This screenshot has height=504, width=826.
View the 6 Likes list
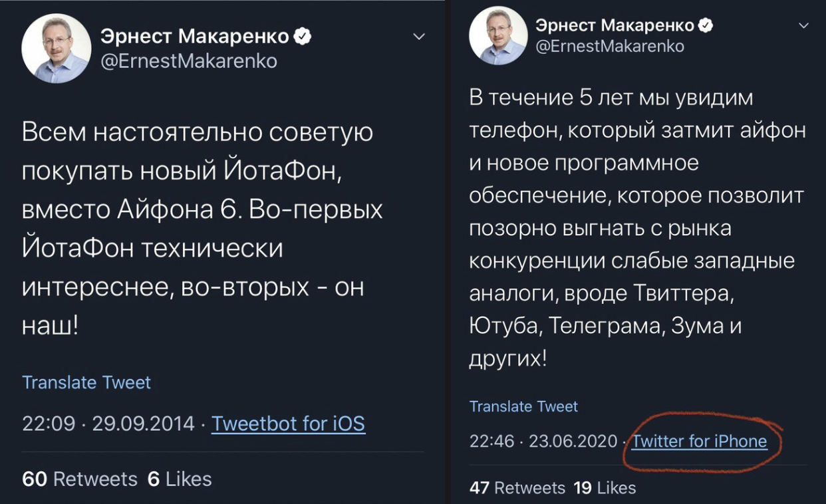180,479
